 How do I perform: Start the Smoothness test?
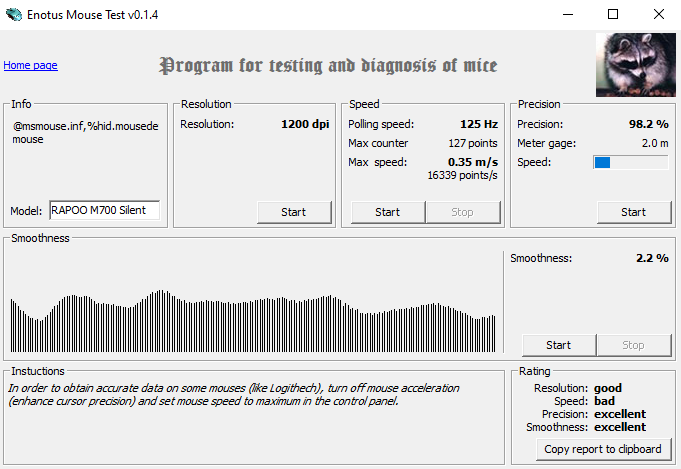click(559, 345)
